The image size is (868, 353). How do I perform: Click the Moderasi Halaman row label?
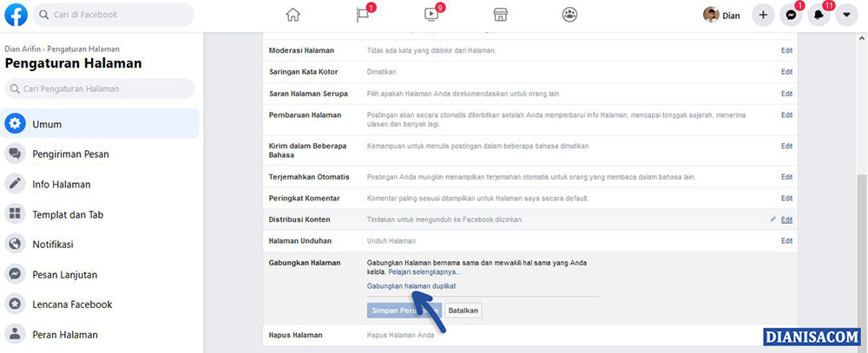click(301, 50)
